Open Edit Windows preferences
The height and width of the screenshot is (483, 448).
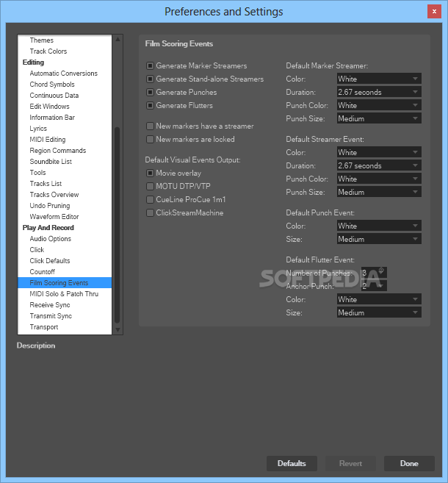(x=49, y=107)
